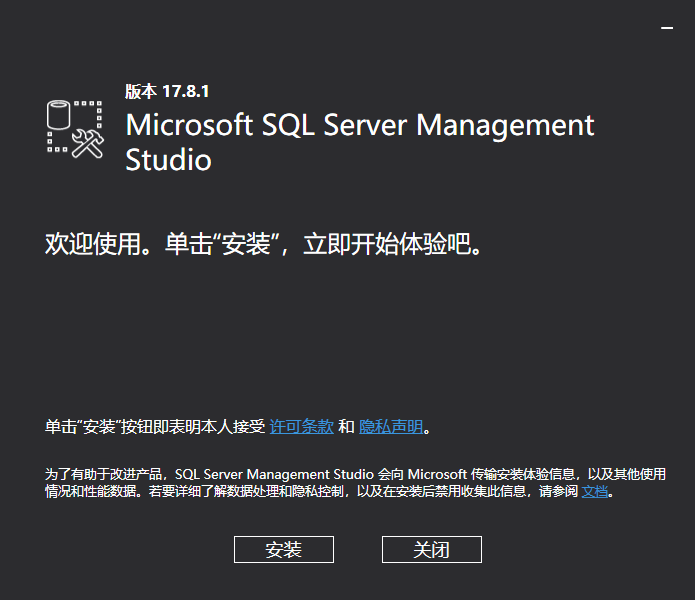Open the 许可条款 link
Screen dimensions: 695x600
(x=301, y=426)
